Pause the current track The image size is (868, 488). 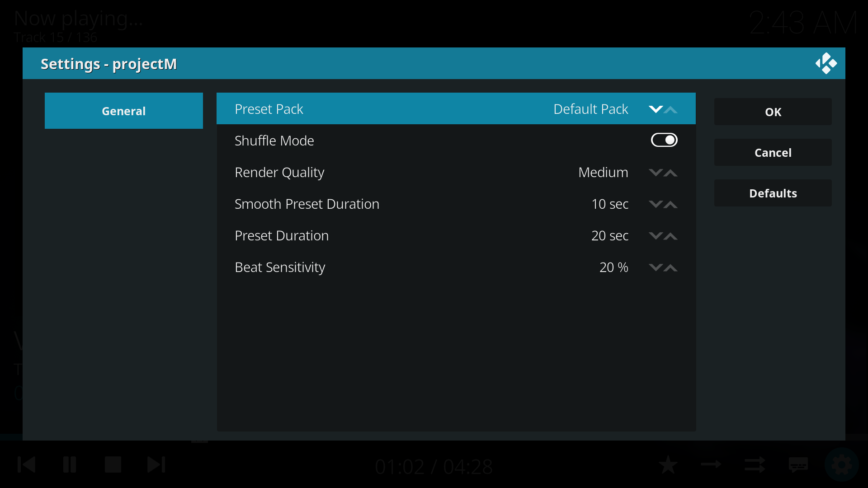tap(70, 465)
